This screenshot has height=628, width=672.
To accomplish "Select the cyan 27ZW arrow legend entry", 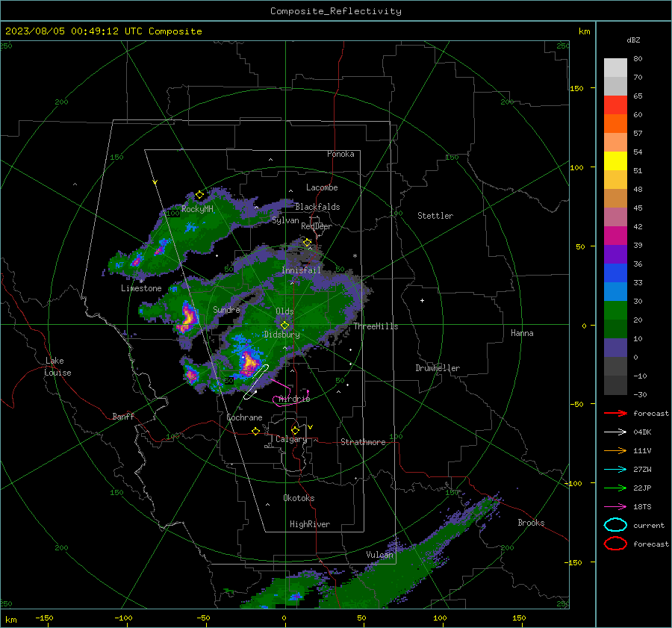I will 615,470.
